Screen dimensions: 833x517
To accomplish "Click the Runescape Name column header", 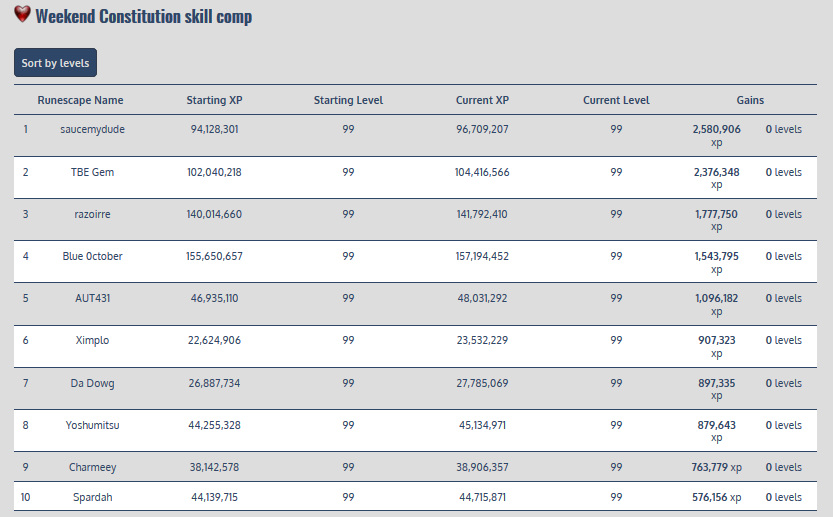I will point(80,100).
